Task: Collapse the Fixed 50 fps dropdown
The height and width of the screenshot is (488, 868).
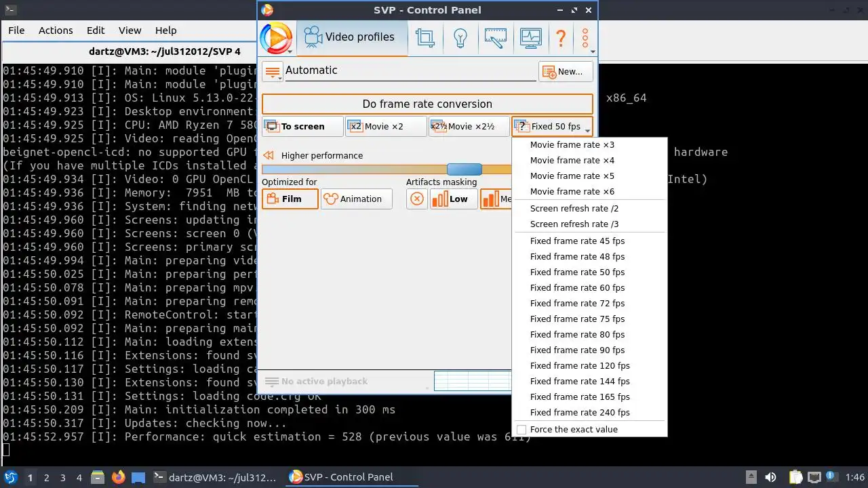Action: click(552, 127)
